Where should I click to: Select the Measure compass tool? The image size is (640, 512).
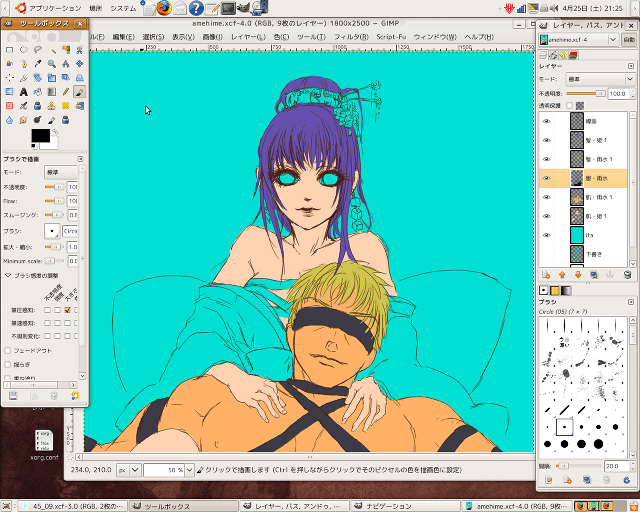click(66, 64)
